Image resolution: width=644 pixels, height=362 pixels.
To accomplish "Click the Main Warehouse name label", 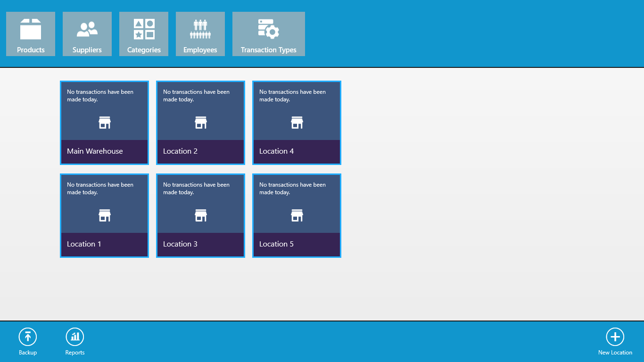I will [95, 151].
